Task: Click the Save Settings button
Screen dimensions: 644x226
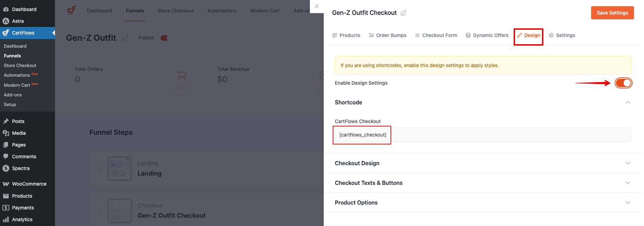Action: (x=612, y=13)
